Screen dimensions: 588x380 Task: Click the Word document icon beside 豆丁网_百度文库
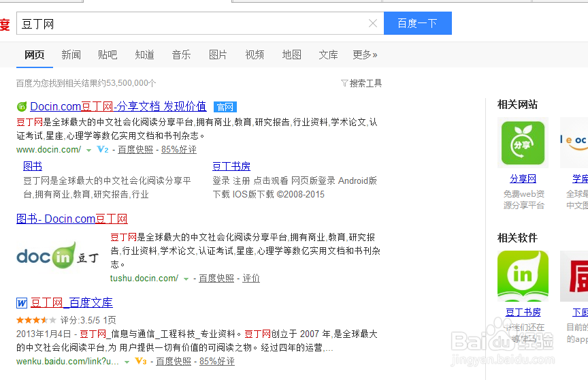[x=22, y=303]
